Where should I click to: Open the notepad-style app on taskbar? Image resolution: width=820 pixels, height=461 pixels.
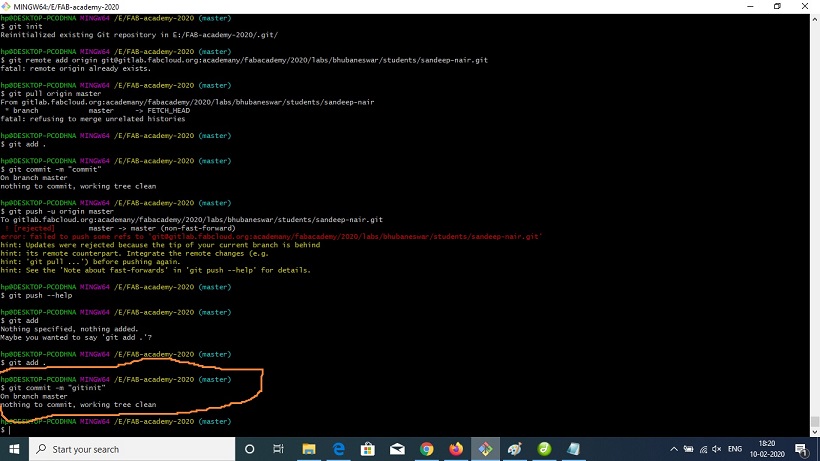point(574,449)
